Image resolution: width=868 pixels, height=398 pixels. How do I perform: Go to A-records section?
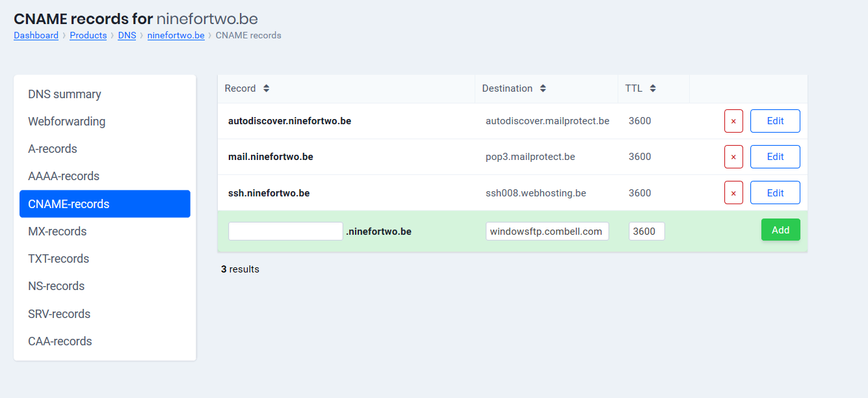[53, 149]
